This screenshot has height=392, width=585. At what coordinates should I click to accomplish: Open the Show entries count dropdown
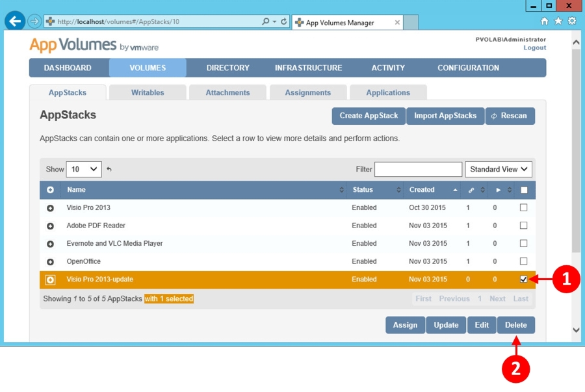(84, 169)
